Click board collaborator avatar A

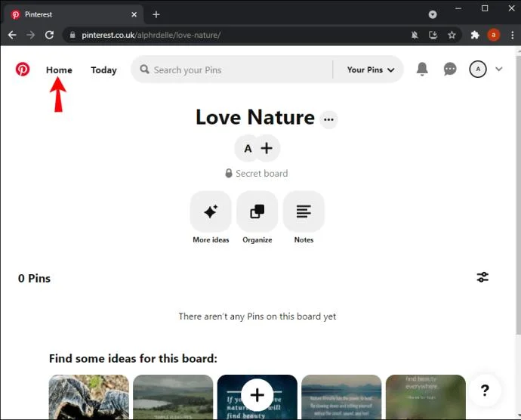click(x=248, y=148)
